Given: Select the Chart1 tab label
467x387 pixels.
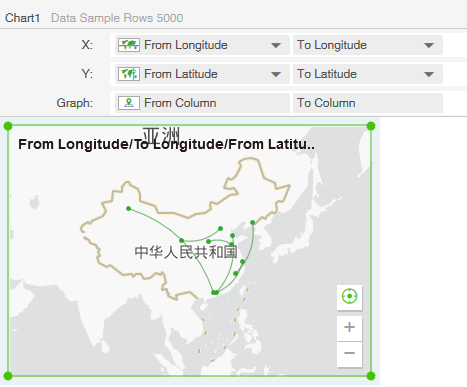Looking at the screenshot, I should [x=23, y=18].
